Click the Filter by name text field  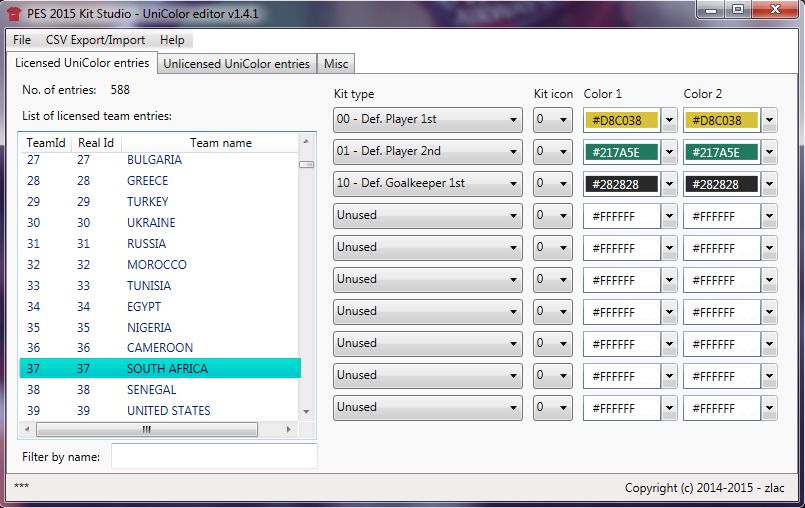click(x=214, y=456)
